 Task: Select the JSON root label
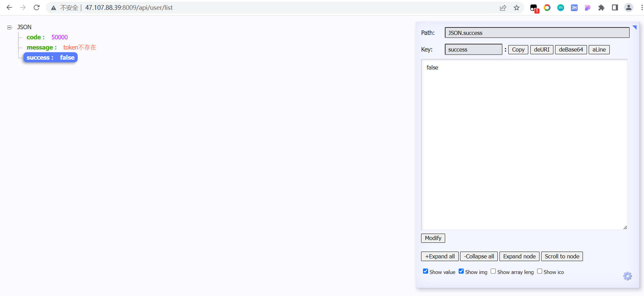point(24,27)
